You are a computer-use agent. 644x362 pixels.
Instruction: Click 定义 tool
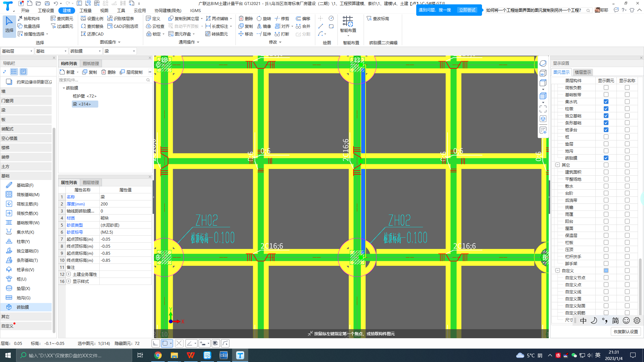(153, 18)
